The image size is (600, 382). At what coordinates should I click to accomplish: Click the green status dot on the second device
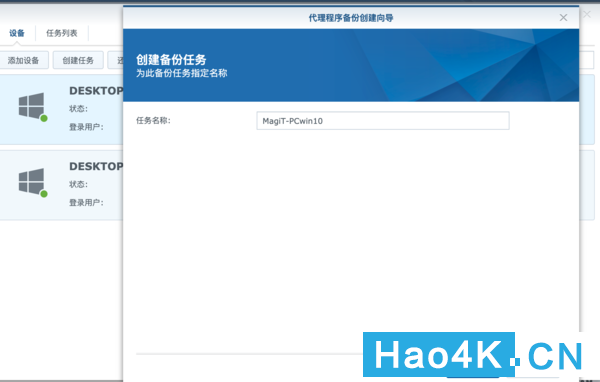44,194
